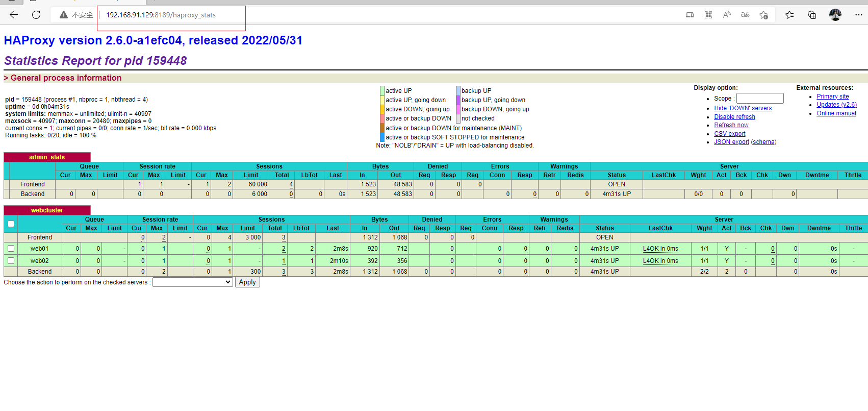
Task: Click webcluster Frontend status OPEN
Action: [604, 237]
